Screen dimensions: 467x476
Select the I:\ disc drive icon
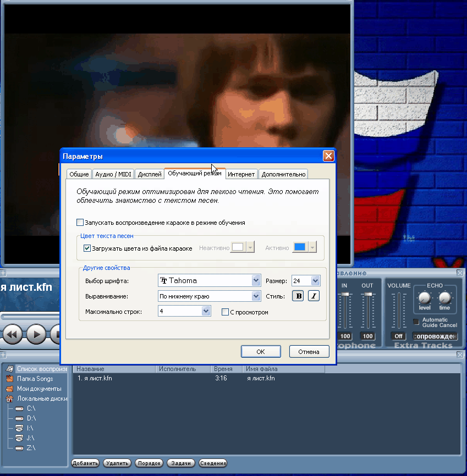point(19,428)
